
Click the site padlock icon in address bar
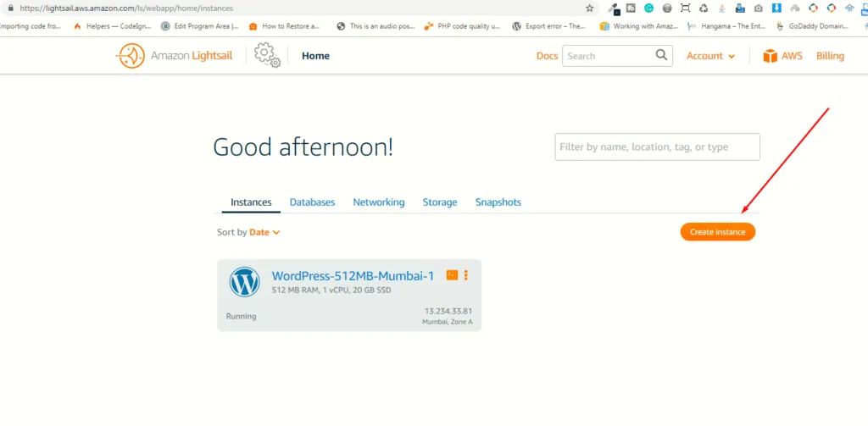(10, 8)
